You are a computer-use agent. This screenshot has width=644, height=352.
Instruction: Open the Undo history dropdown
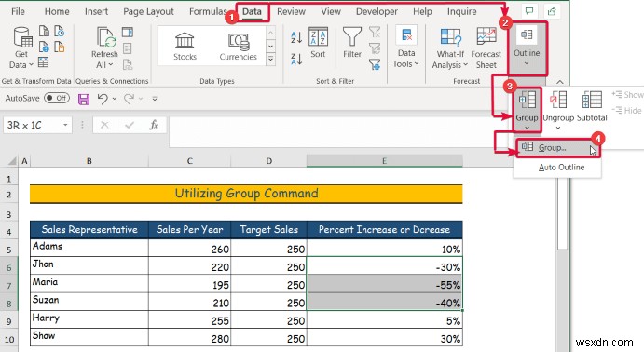pos(115,99)
